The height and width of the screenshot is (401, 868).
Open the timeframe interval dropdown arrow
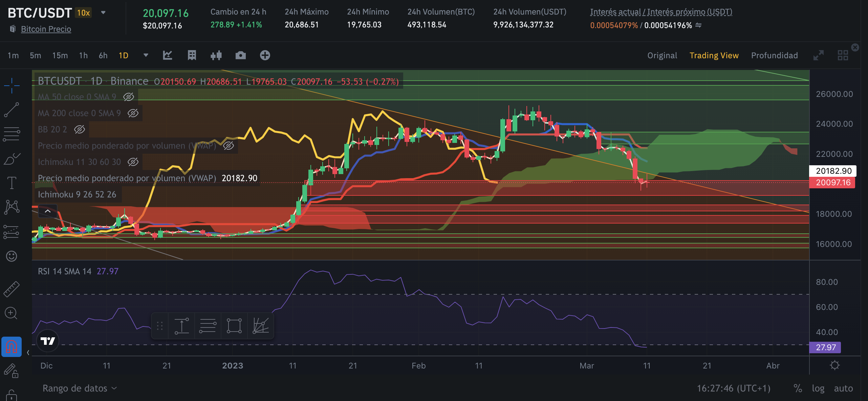(x=146, y=55)
